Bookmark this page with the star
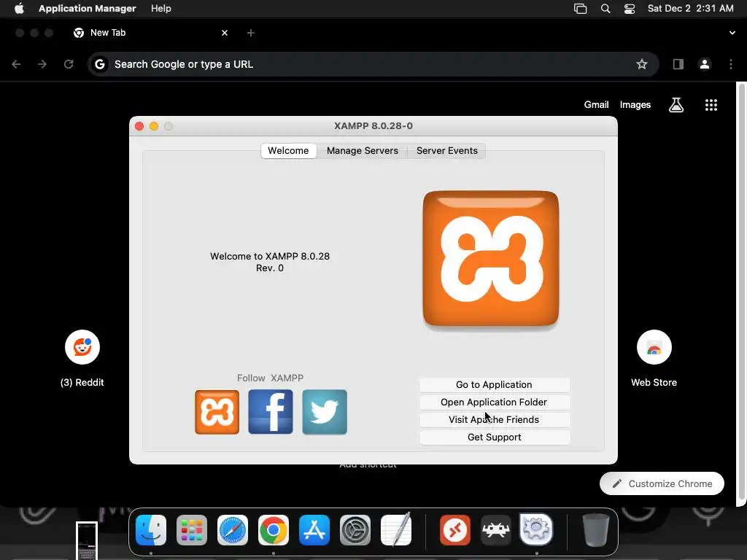The image size is (747, 560). 642,64
